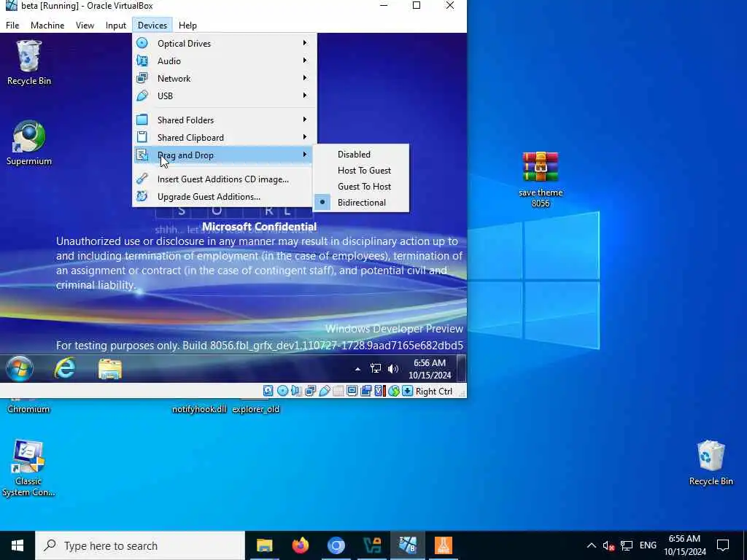The width and height of the screenshot is (747, 560).
Task: Select Chromium shortcut label on host desktop
Action: pos(28,409)
